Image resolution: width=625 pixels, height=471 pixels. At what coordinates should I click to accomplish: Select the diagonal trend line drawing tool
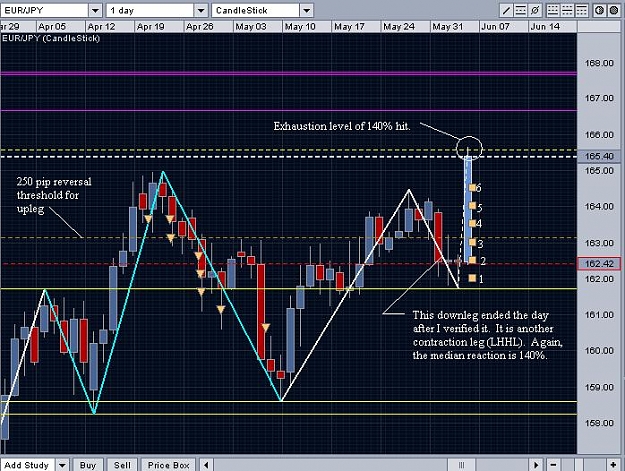[x=506, y=11]
